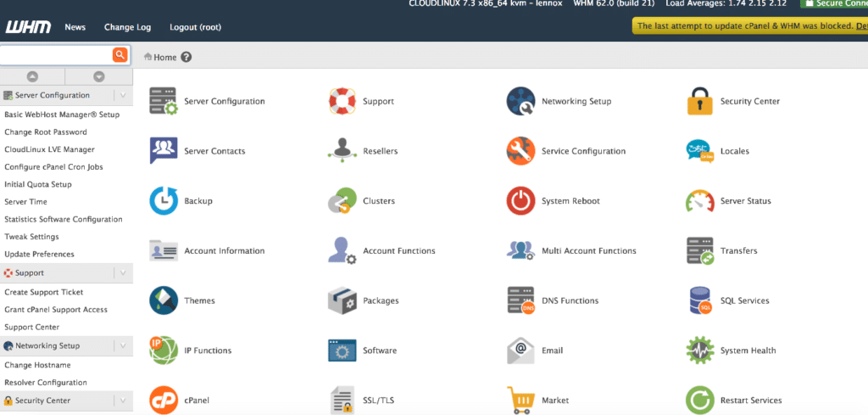
Task: Open the Security Center padlock icon
Action: (x=699, y=101)
